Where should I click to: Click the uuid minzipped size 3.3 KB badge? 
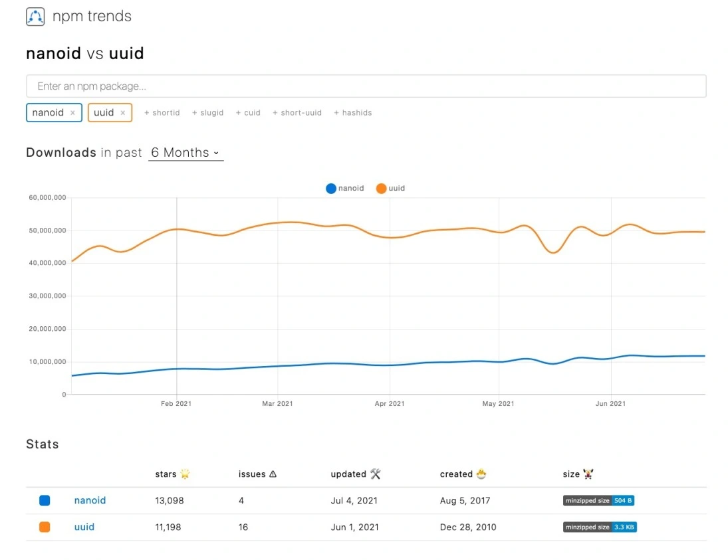(x=600, y=527)
